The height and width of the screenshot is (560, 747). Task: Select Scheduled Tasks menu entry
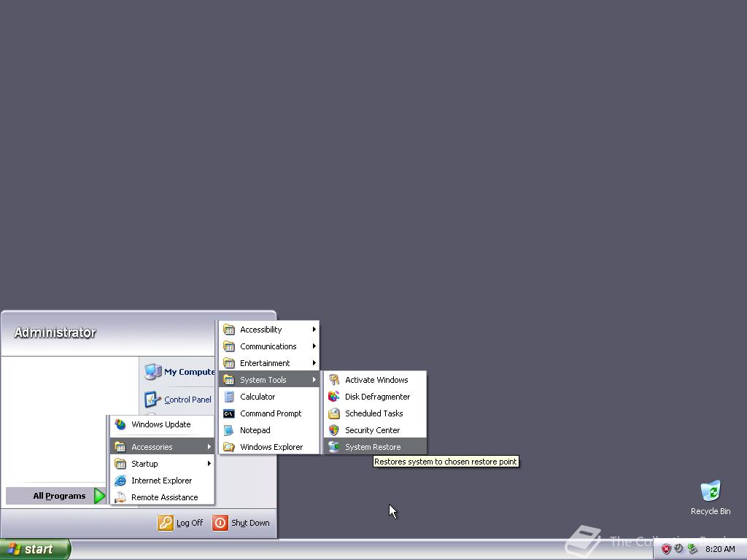pyautogui.click(x=375, y=413)
